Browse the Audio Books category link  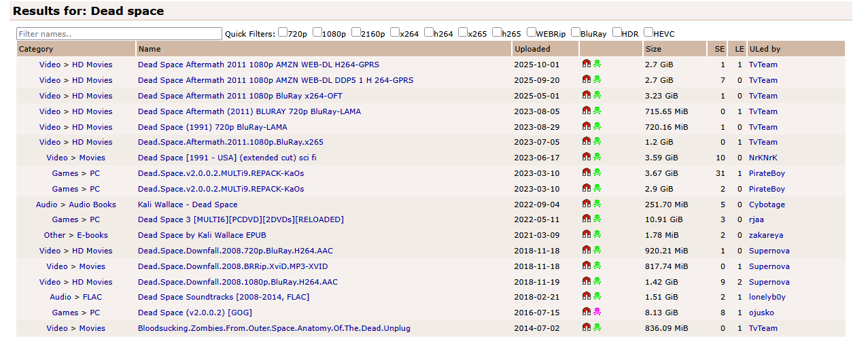92,205
